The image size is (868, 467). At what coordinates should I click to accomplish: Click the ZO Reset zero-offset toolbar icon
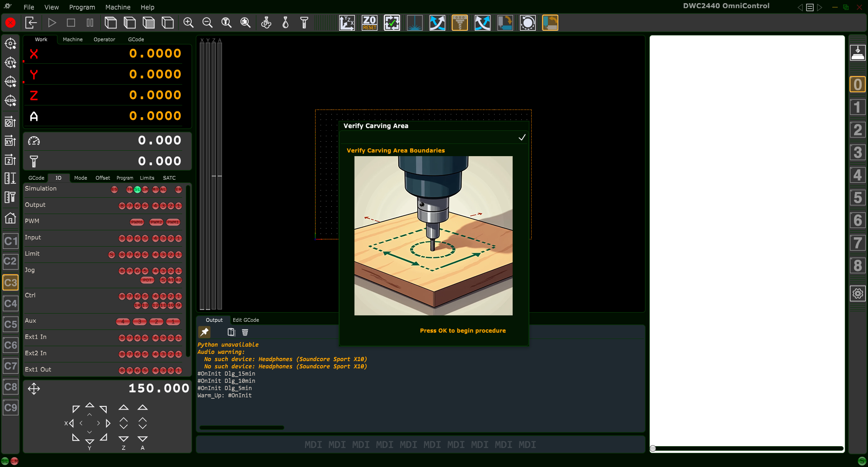click(369, 23)
